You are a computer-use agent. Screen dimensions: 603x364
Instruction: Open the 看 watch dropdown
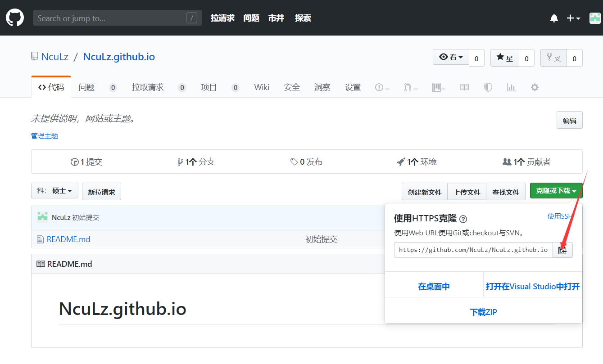[x=451, y=57]
